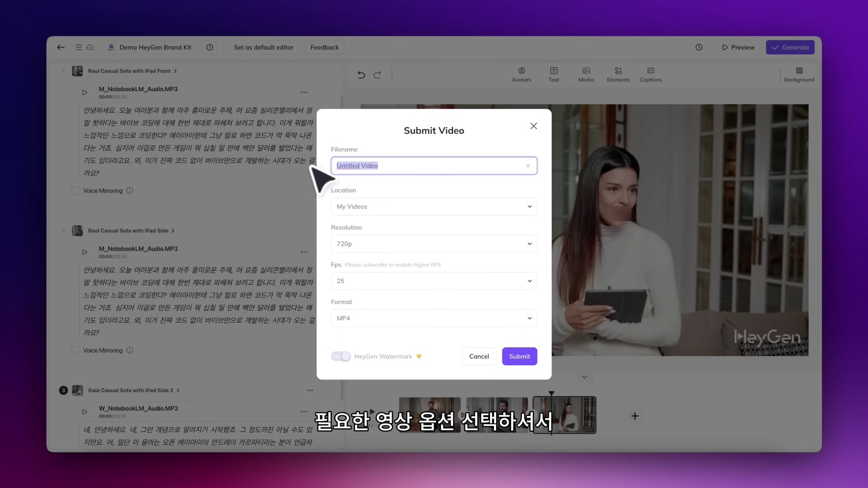868x488 pixels.
Task: Add a new scene with plus icon
Action: tap(635, 416)
